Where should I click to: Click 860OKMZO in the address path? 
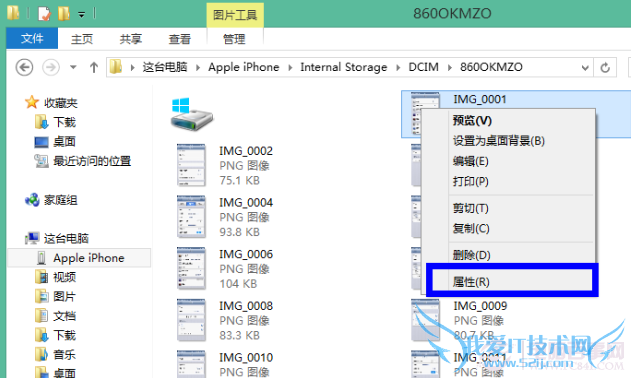[491, 67]
